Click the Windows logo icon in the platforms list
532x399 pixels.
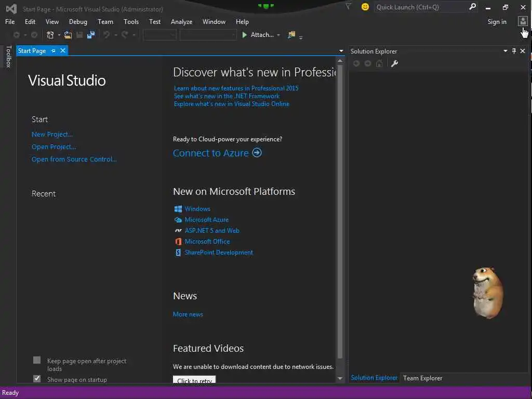pyautogui.click(x=178, y=209)
